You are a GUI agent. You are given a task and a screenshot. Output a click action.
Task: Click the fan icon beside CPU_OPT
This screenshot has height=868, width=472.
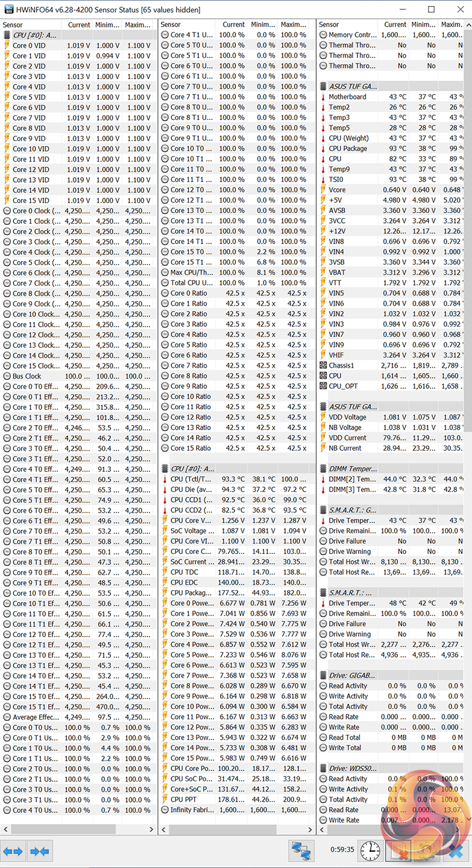tap(323, 386)
